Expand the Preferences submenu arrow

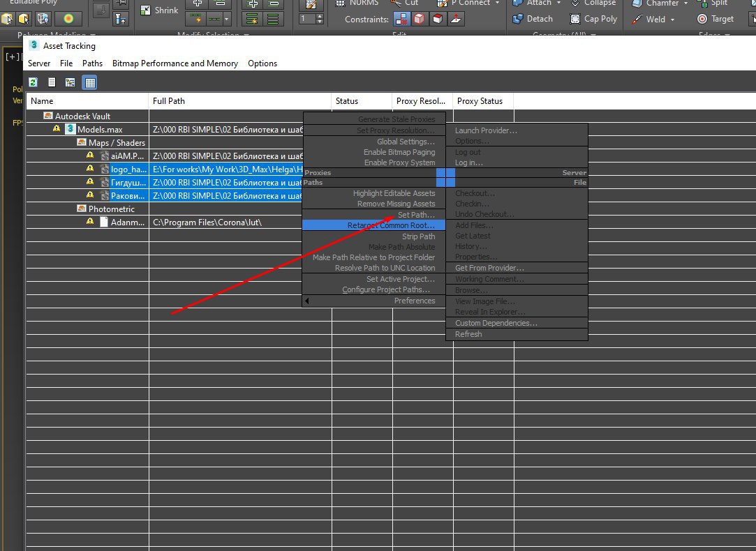pyautogui.click(x=306, y=301)
